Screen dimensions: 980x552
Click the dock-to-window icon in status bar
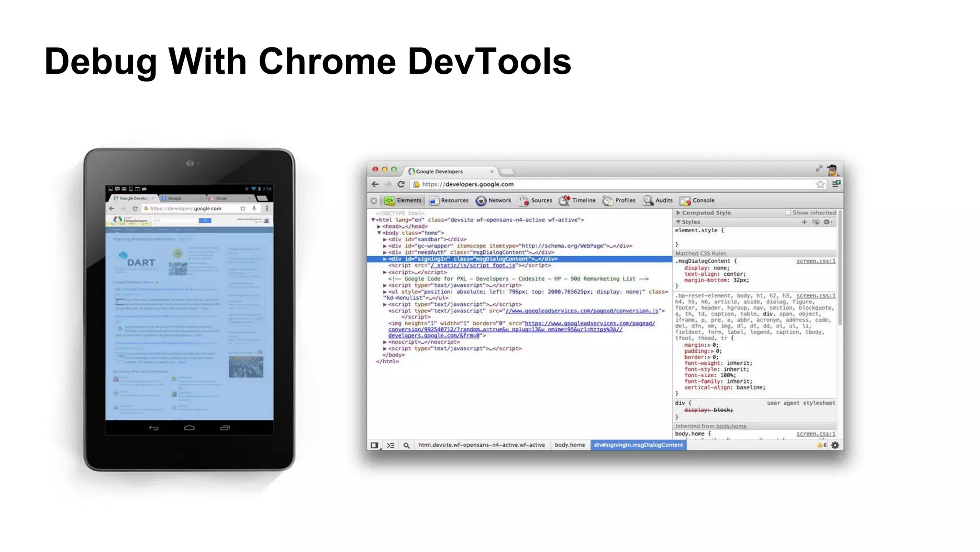[x=375, y=445]
